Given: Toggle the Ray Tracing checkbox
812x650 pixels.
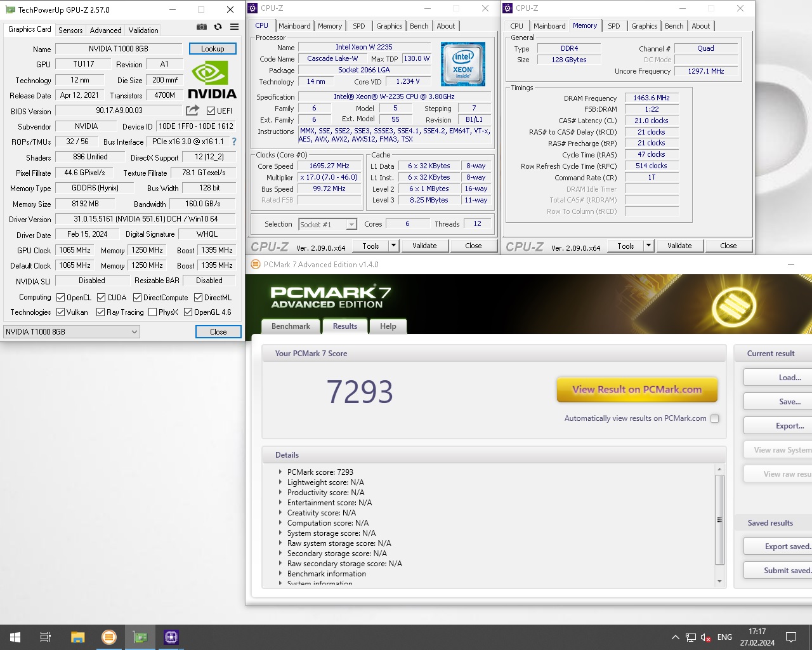Looking at the screenshot, I should [x=100, y=312].
